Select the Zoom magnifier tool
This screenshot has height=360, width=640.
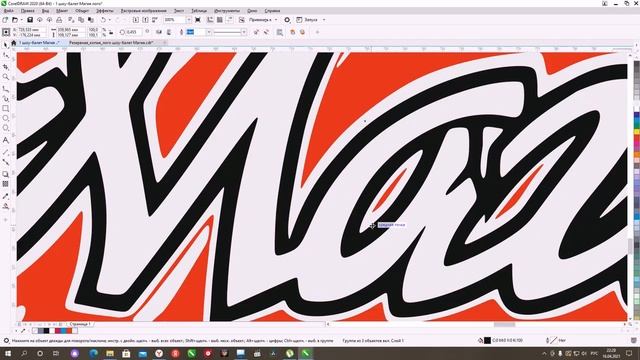pos(5,77)
